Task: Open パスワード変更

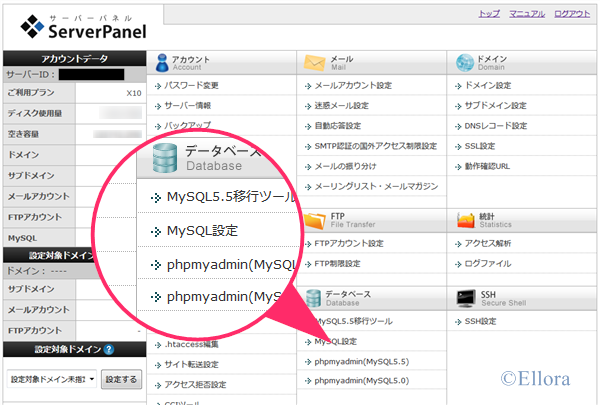Action: point(191,85)
